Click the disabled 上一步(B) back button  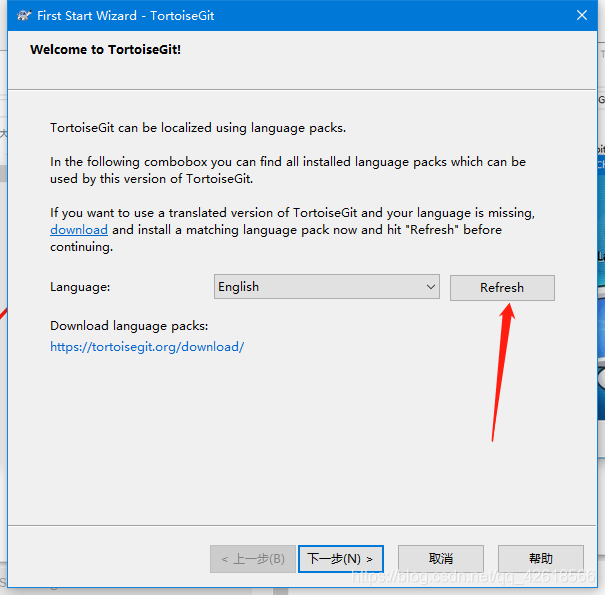253,559
